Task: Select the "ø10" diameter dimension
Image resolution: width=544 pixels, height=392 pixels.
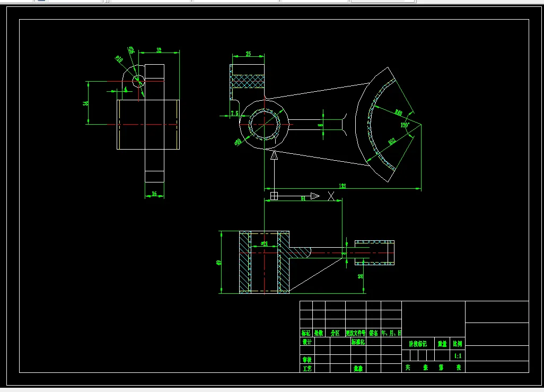Action: tap(119, 59)
